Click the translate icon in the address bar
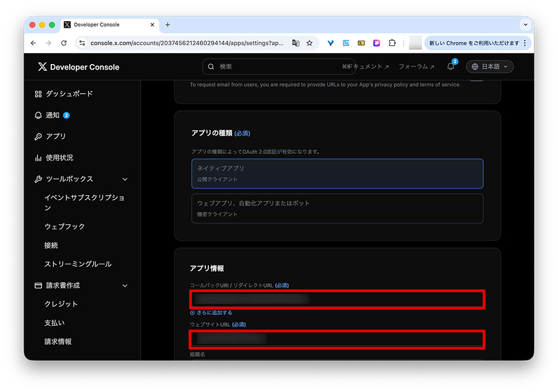558x392 pixels. click(296, 43)
